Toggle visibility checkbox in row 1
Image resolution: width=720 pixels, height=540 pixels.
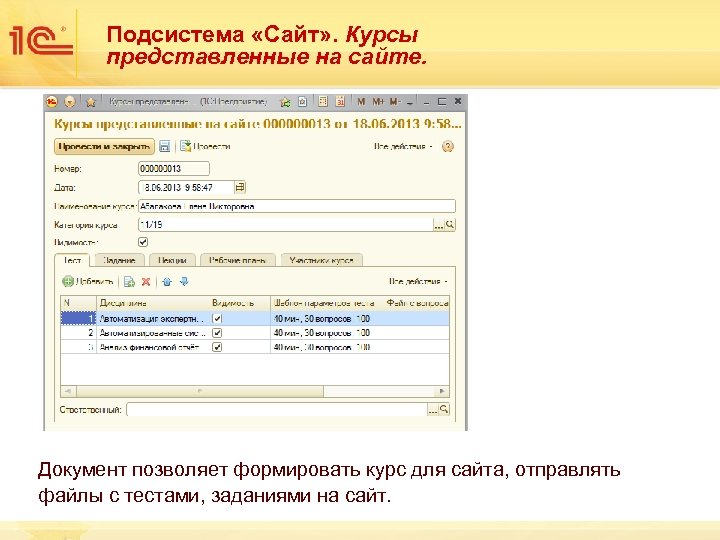point(217,318)
